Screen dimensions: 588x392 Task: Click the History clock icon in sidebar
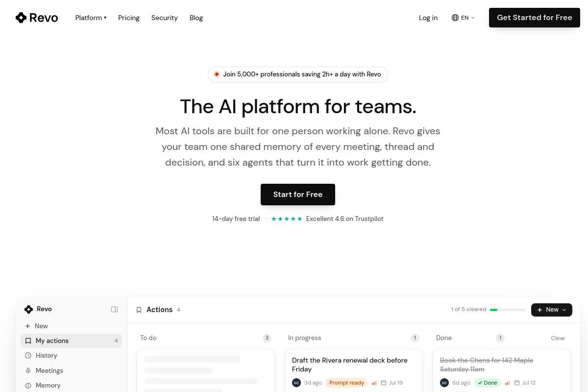click(28, 355)
